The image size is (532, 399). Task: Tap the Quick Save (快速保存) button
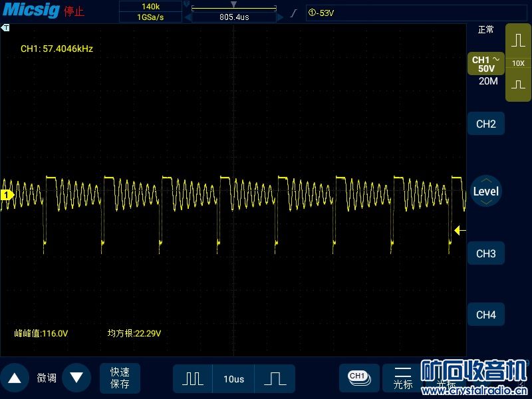point(120,378)
